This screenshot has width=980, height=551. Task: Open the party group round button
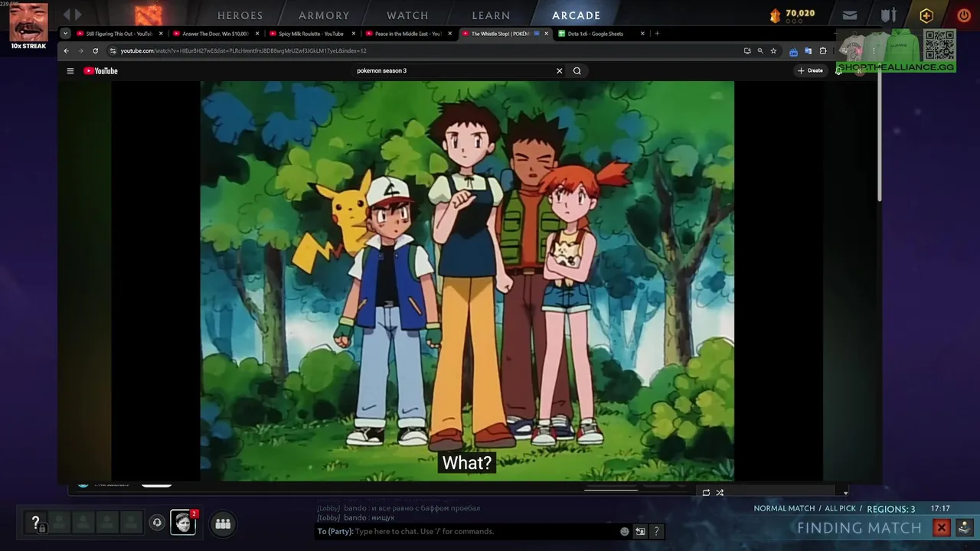[223, 523]
